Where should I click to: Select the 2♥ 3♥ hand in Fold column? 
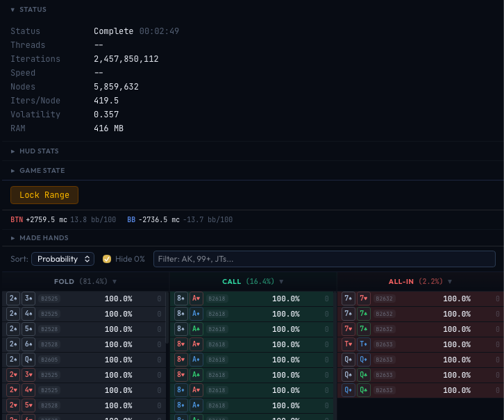21,375
